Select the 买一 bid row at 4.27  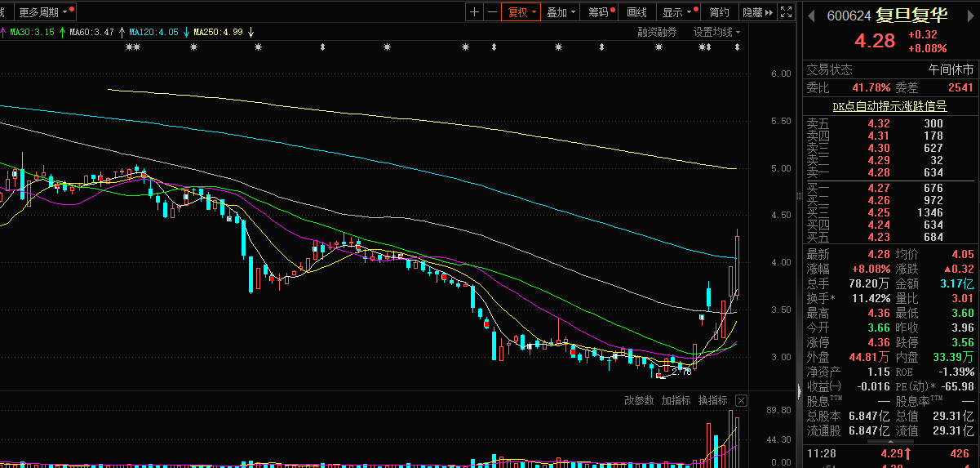[x=890, y=188]
